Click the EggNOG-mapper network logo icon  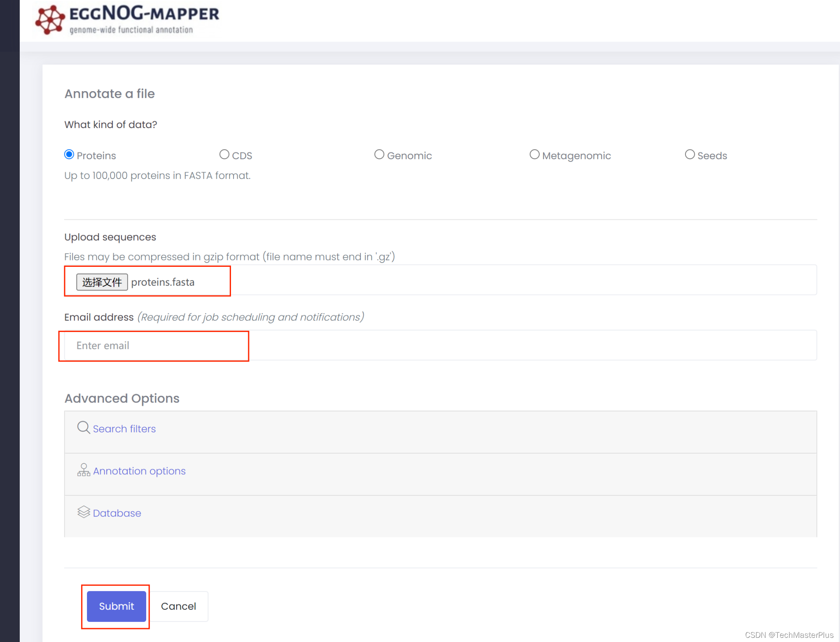(50, 19)
